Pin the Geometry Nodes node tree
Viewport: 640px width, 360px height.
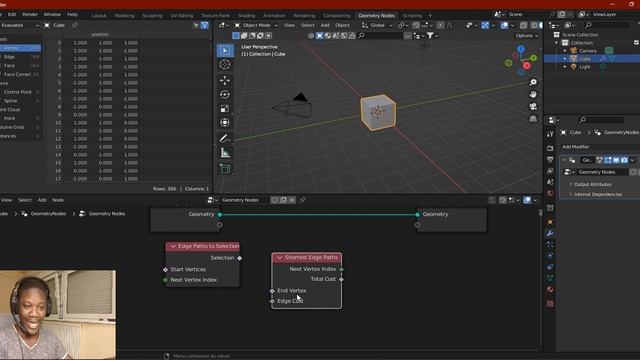302,200
